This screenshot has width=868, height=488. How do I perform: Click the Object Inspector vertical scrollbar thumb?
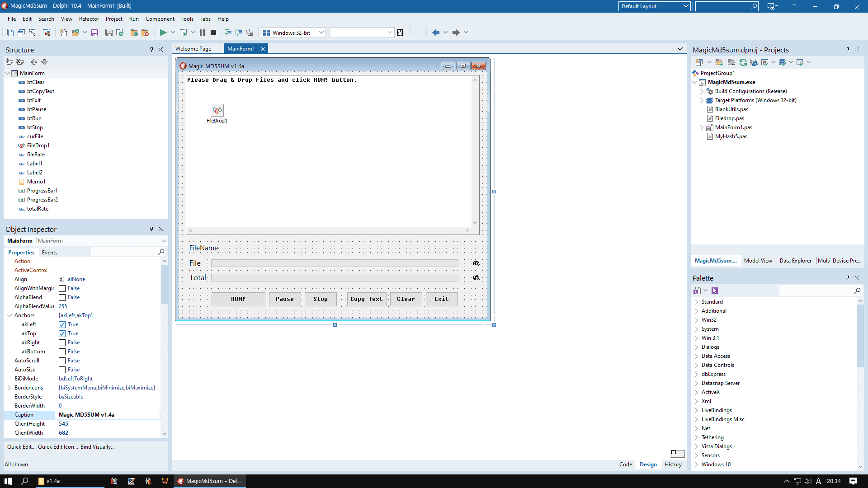coord(164,285)
